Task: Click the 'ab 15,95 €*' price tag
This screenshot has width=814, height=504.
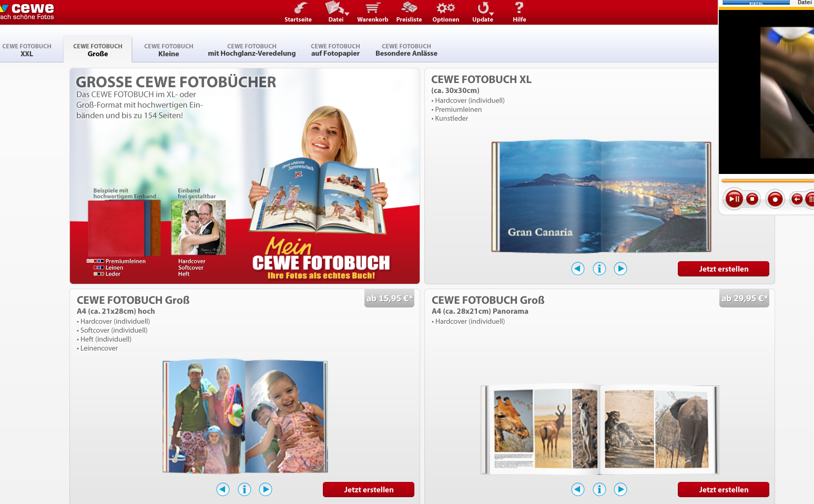Action: [390, 299]
